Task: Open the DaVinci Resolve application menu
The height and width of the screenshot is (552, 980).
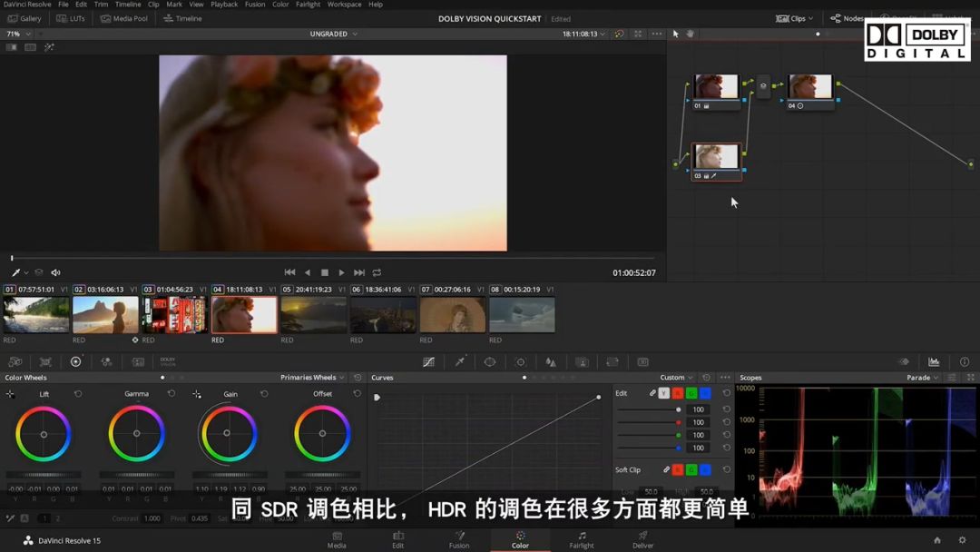Action: [27, 5]
